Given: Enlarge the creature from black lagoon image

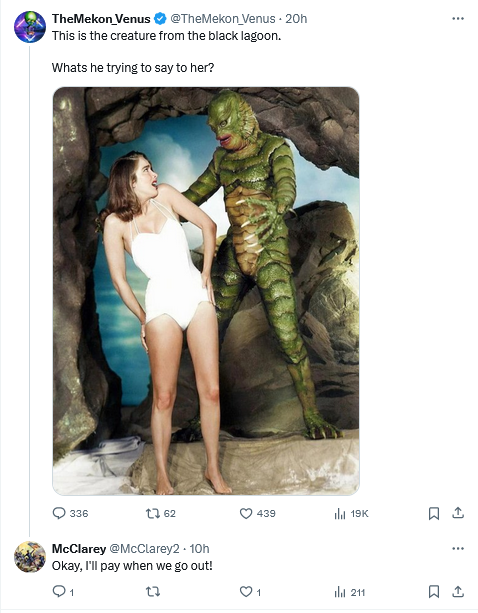Looking at the screenshot, I should coord(206,291).
